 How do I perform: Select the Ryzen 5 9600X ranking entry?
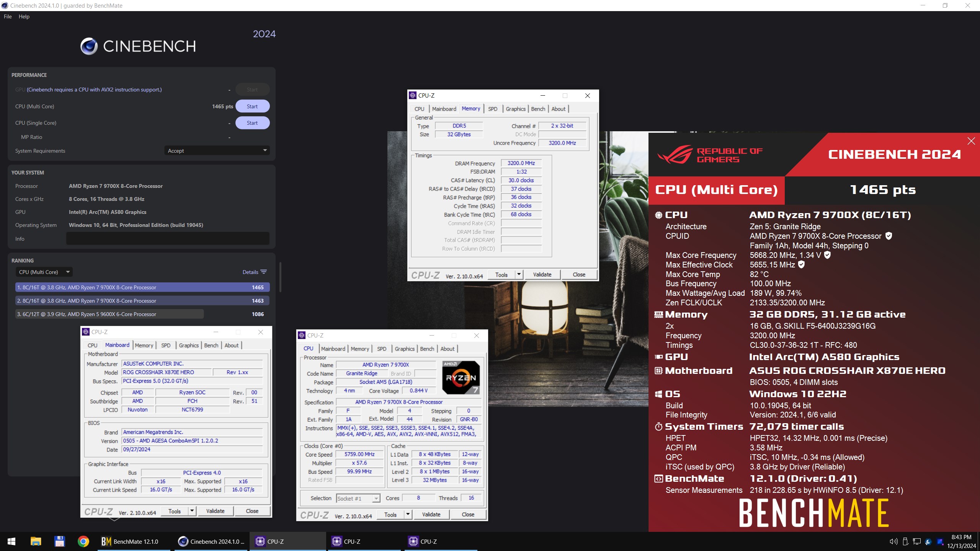tap(142, 314)
